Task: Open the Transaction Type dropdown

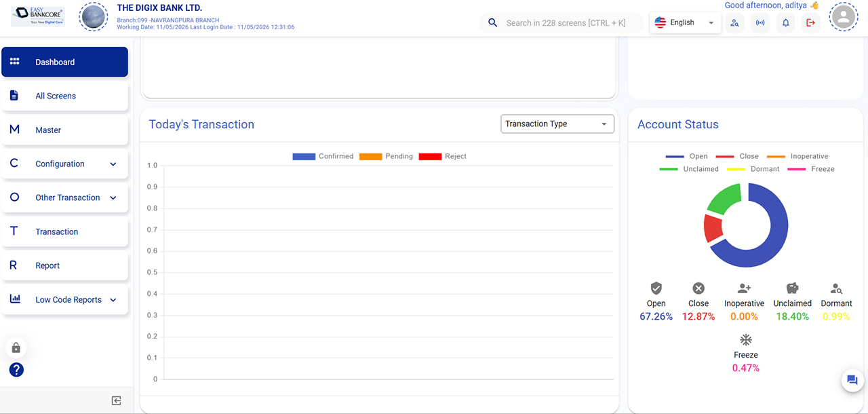Action: click(x=557, y=124)
